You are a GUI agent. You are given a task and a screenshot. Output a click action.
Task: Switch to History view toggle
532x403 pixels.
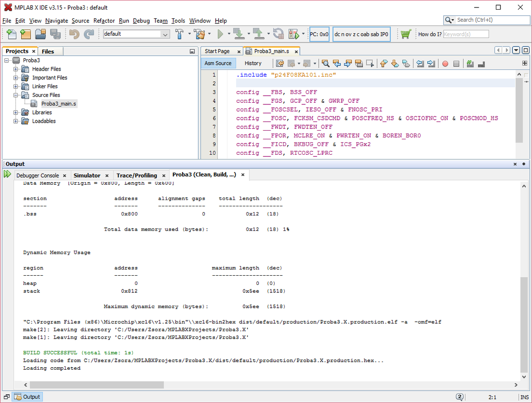253,63
